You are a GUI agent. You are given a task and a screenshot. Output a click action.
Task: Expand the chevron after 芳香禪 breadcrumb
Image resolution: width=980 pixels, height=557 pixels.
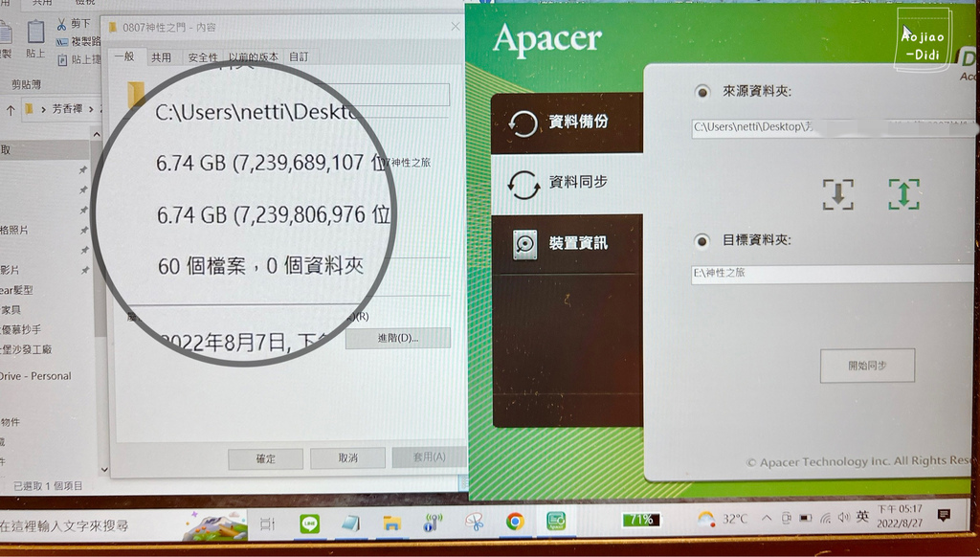(91, 109)
